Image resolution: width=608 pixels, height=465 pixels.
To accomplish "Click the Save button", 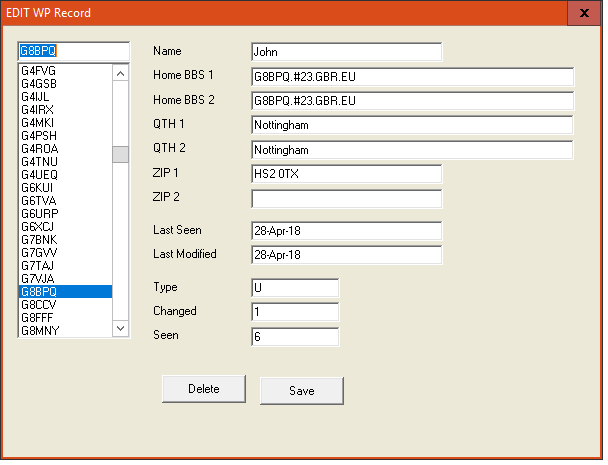I will point(301,391).
